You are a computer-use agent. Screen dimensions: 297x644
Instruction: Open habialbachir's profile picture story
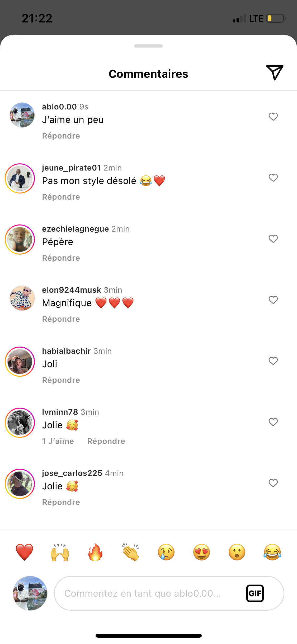point(20,361)
